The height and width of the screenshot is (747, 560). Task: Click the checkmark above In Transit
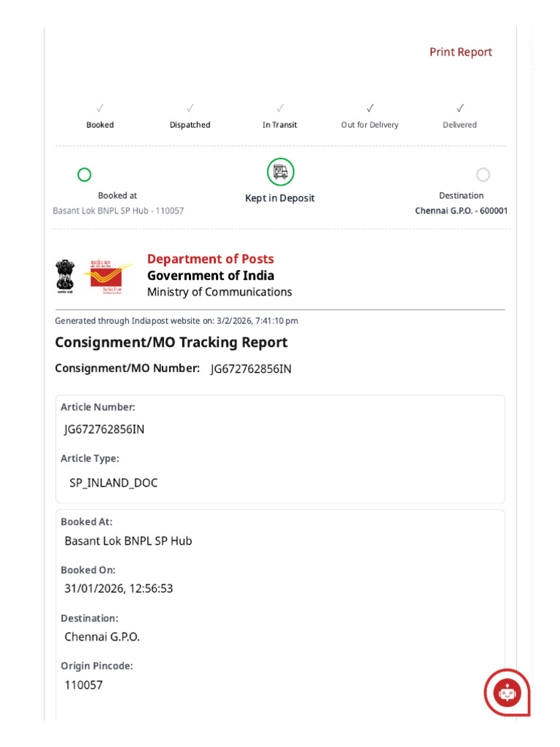[x=280, y=108]
